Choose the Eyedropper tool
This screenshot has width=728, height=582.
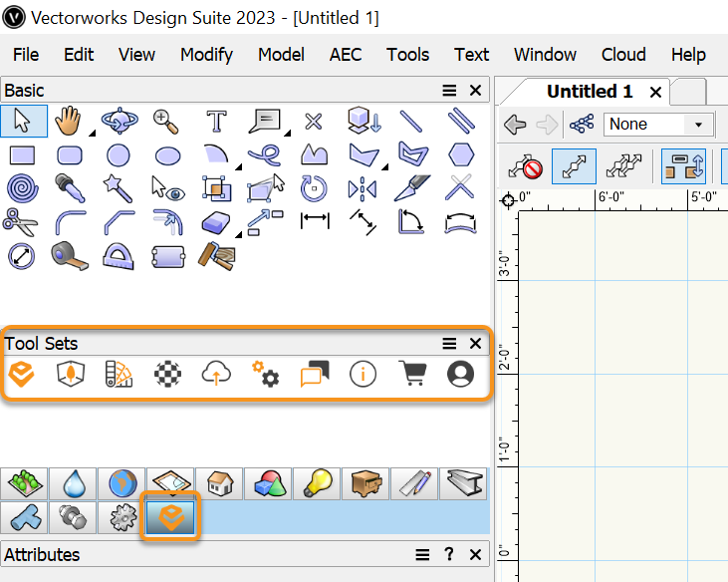[x=70, y=188]
